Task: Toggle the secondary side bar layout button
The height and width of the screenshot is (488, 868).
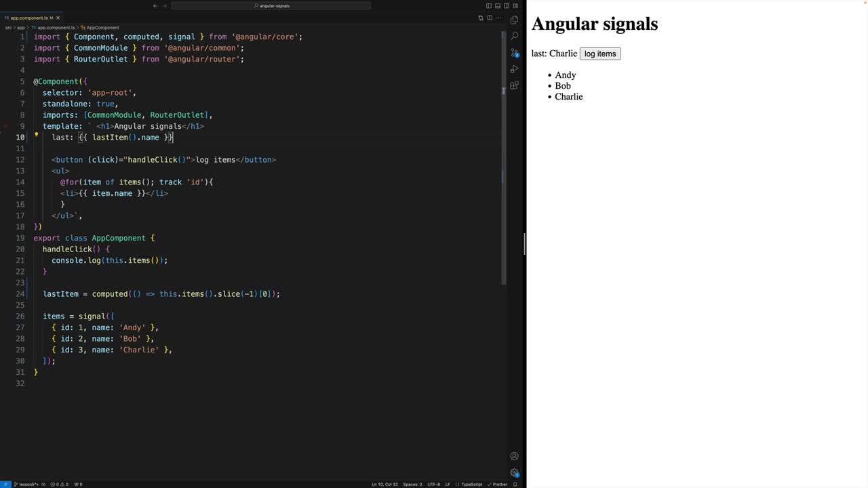Action: pos(506,6)
